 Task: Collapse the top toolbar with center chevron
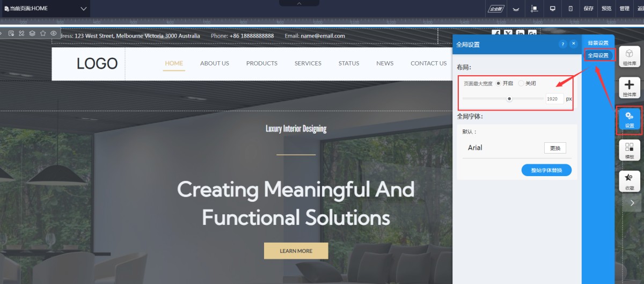tap(299, 3)
